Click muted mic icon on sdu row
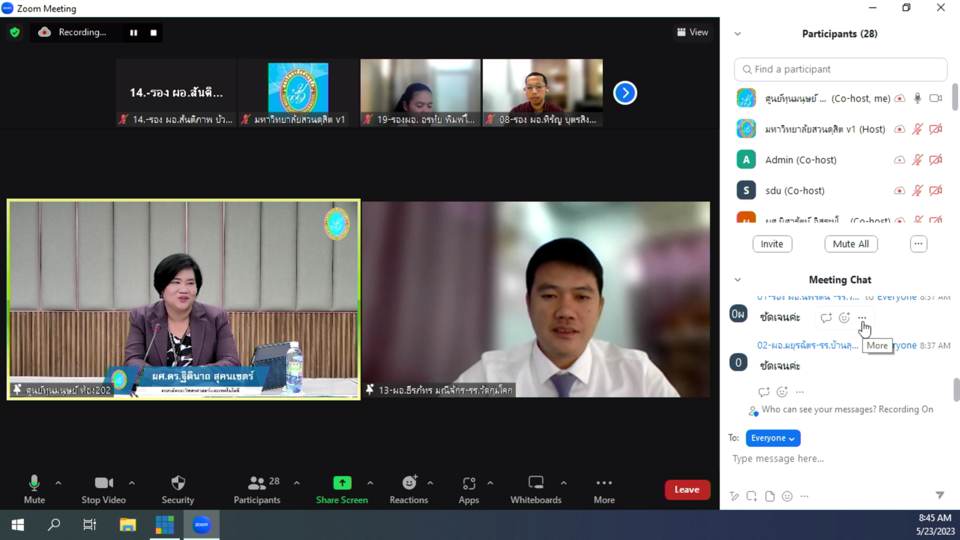 (x=917, y=190)
